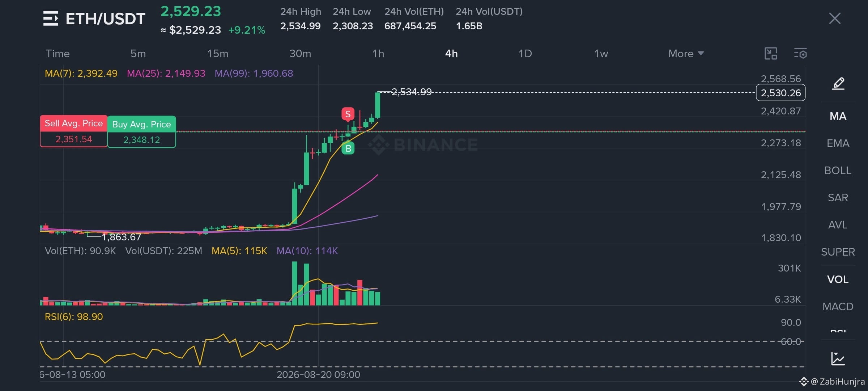
Task: Toggle the EMA indicator
Action: click(x=838, y=143)
